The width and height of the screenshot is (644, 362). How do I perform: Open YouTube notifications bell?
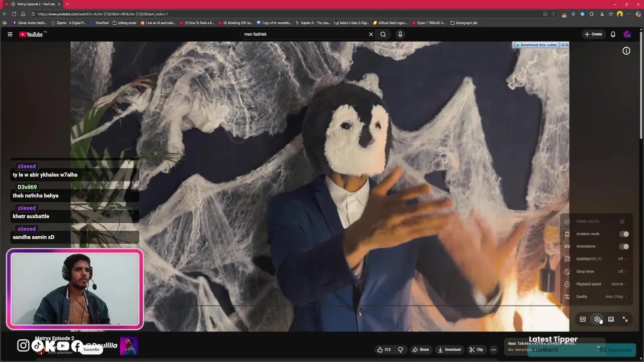coord(613,34)
